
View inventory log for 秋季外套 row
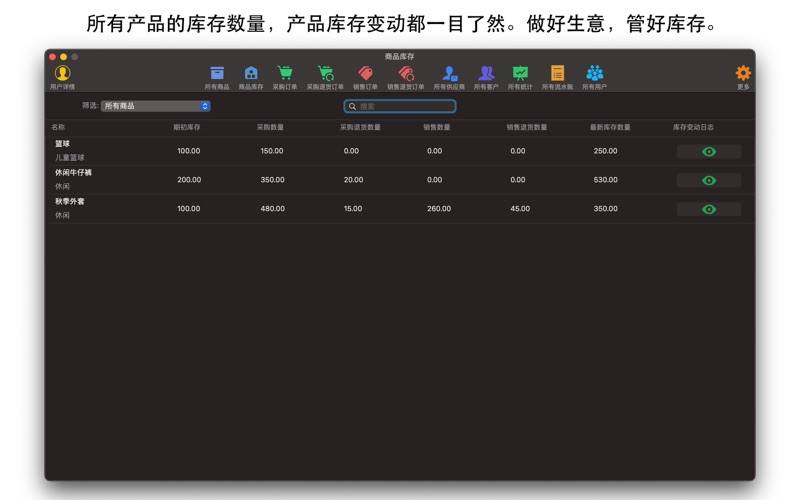[709, 209]
